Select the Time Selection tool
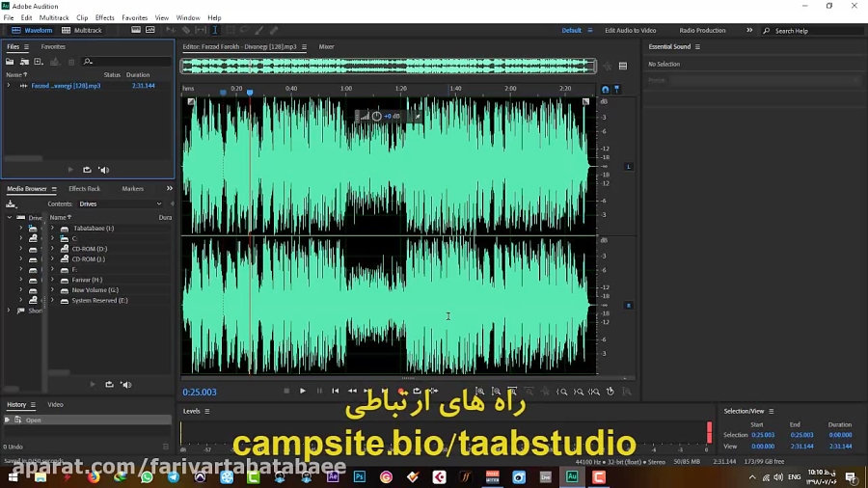This screenshot has height=488, width=868. 215,31
